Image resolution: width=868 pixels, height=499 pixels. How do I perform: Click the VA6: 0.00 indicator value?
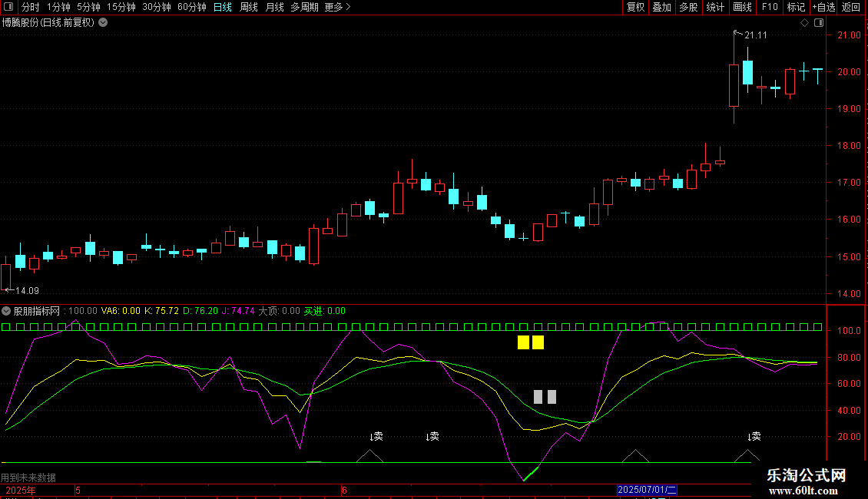point(121,311)
